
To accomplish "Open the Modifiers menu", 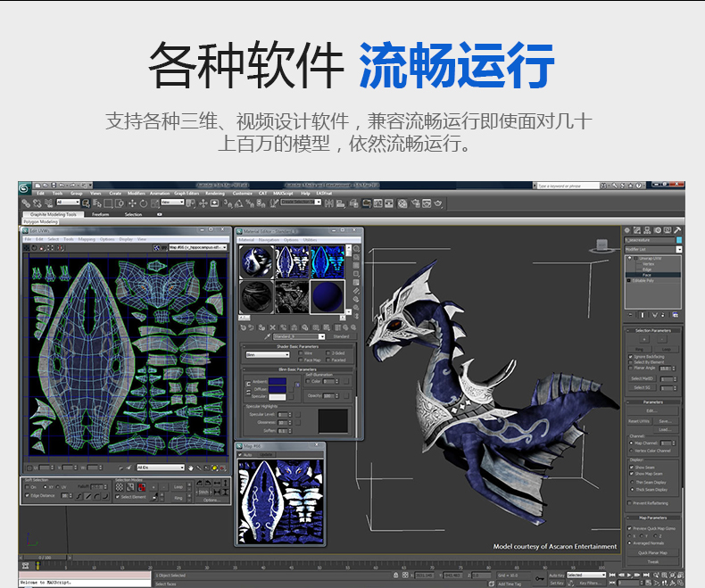I will pyautogui.click(x=137, y=194).
